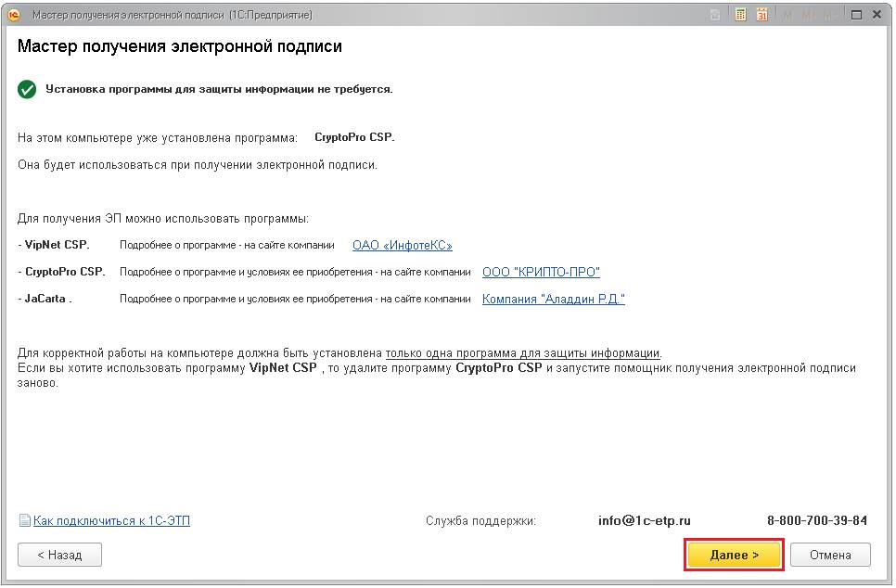The width and height of the screenshot is (896, 588).
Task: Click the Служба поддержки label
Action: tap(480, 520)
